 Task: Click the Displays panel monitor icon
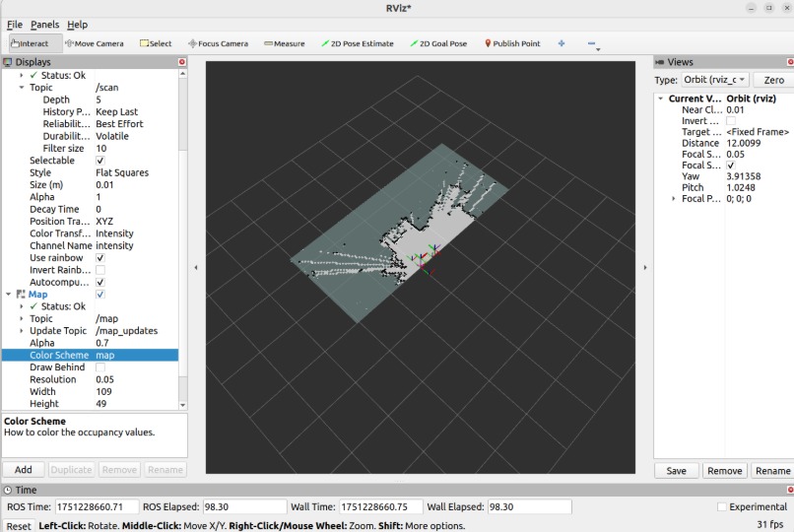(8, 62)
